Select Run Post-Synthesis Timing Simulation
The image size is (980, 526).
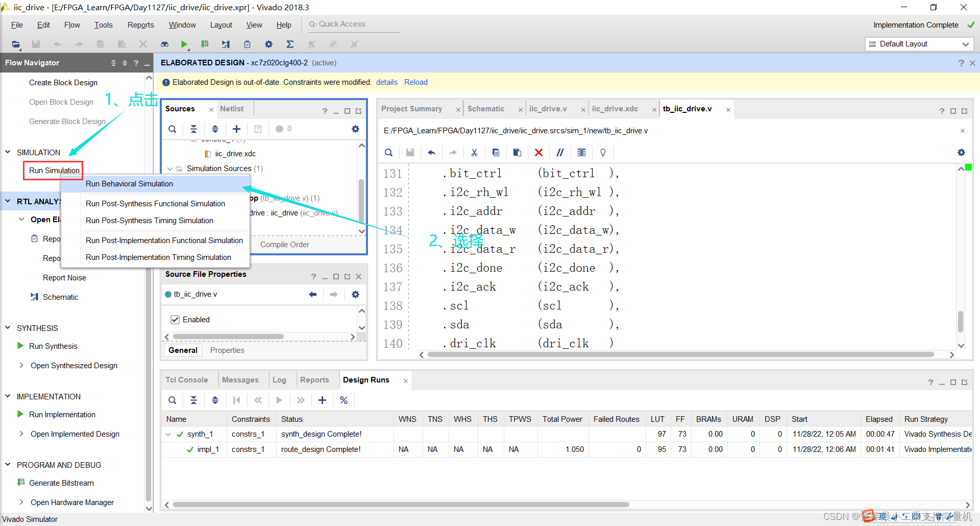click(x=150, y=221)
